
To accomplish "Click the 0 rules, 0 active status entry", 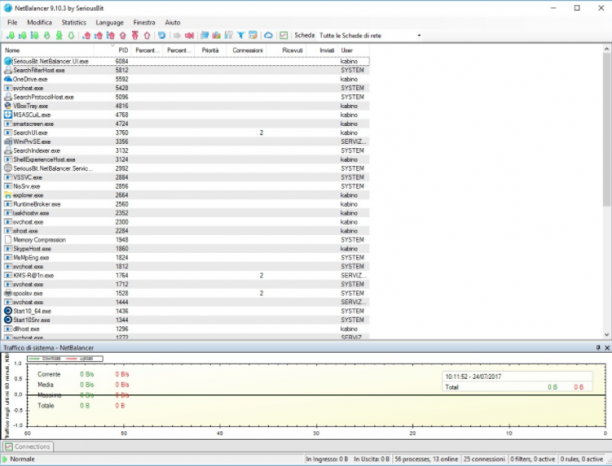I will tap(582, 459).
